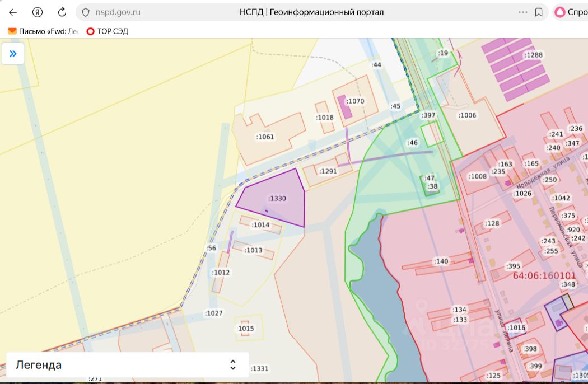The height and width of the screenshot is (384, 588).
Task: Select parcel labeled :1291
Action: coord(328,171)
